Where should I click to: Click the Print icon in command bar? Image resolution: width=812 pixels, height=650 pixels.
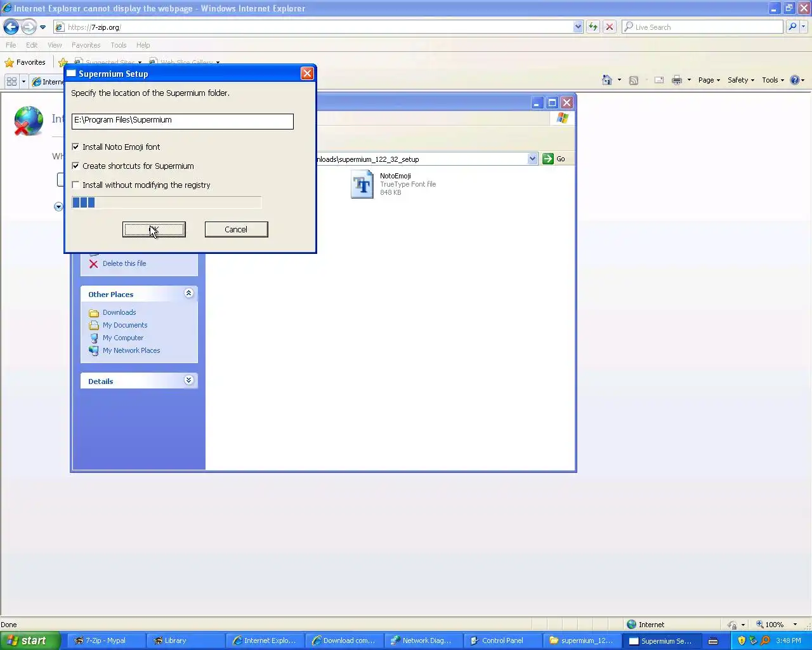coord(677,80)
